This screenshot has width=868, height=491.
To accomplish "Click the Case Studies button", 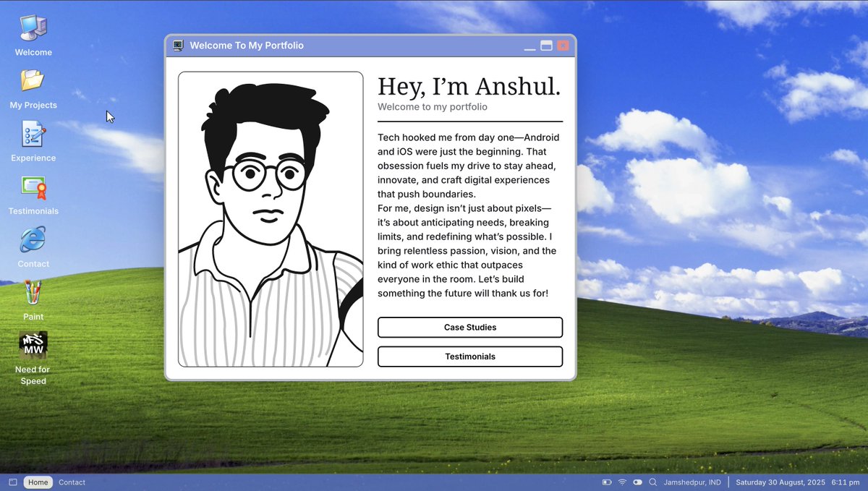I will pyautogui.click(x=470, y=328).
